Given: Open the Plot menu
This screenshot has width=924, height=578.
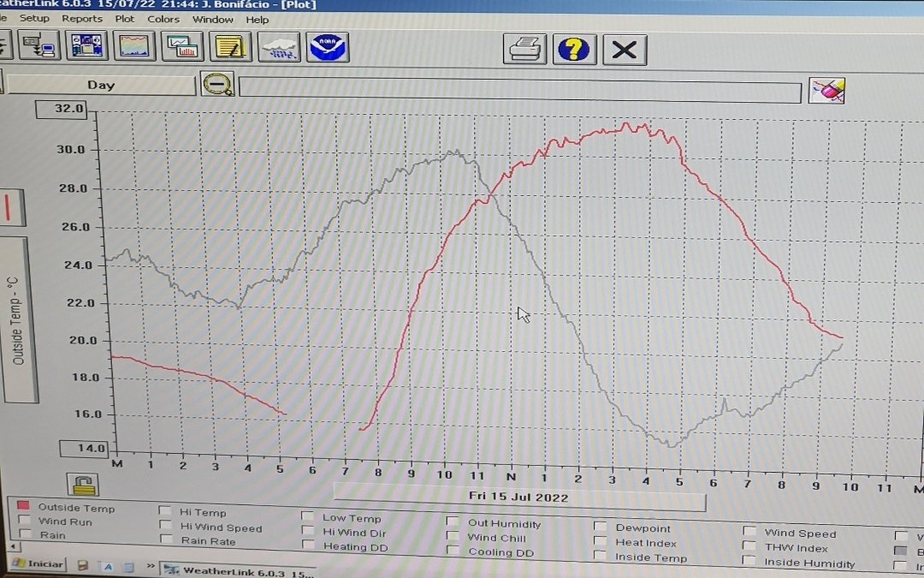Looking at the screenshot, I should coord(124,19).
